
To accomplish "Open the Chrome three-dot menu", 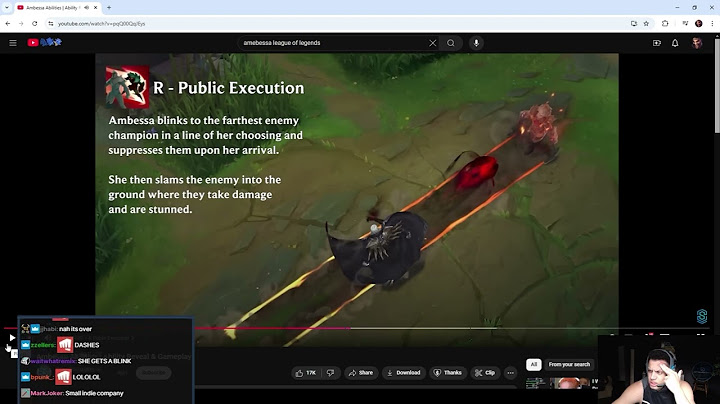I will point(712,23).
